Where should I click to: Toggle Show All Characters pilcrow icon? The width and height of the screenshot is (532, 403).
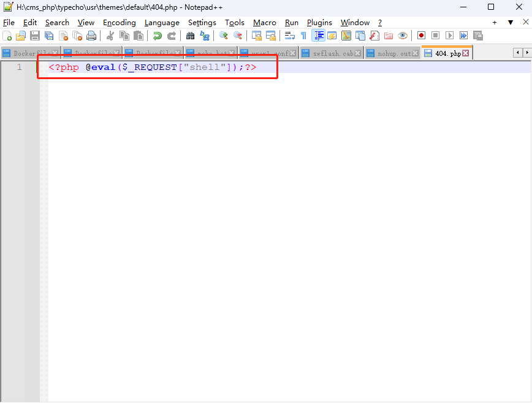(x=303, y=36)
